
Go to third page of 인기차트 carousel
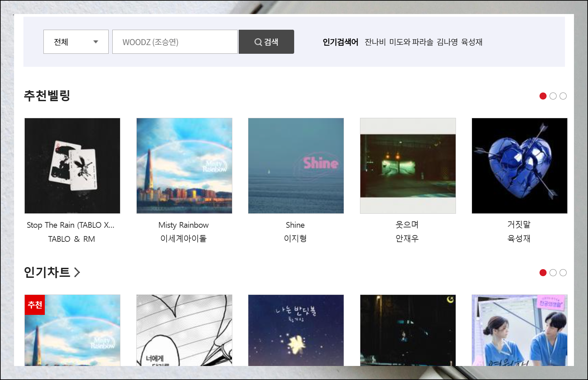coord(563,273)
